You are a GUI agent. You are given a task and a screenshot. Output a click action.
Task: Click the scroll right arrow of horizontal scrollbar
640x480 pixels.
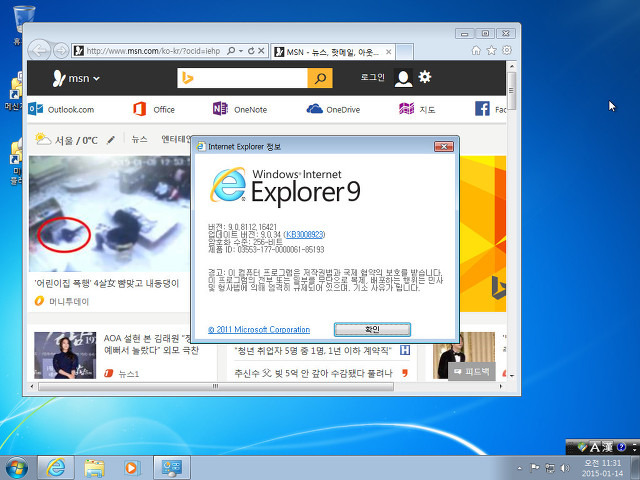(501, 386)
